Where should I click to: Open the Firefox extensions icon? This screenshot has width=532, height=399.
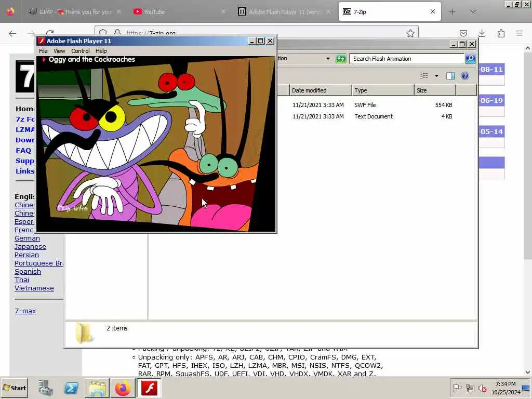501,33
